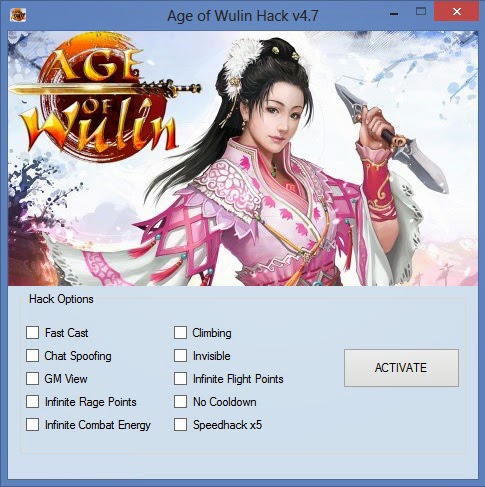The width and height of the screenshot is (485, 487).
Task: Click the Age of Wulin logo
Action: 102,97
